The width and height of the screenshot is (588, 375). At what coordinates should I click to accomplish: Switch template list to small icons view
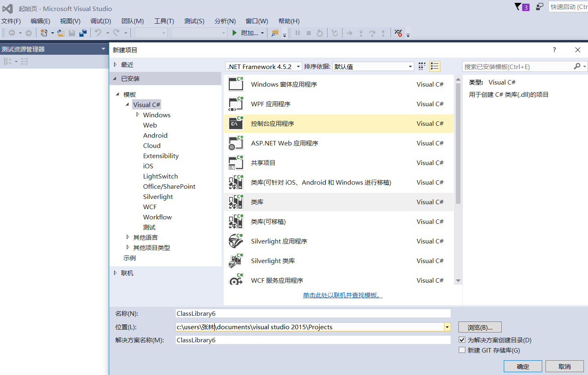click(422, 66)
